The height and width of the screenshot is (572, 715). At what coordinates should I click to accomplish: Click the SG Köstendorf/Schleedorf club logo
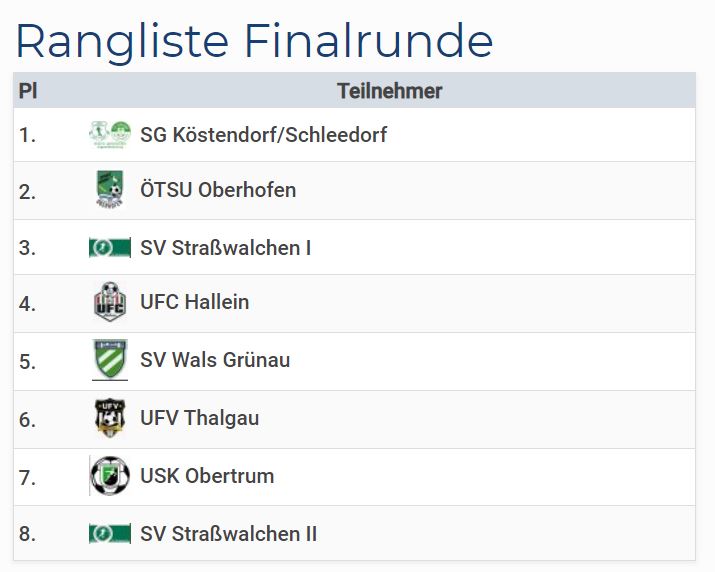click(x=110, y=134)
